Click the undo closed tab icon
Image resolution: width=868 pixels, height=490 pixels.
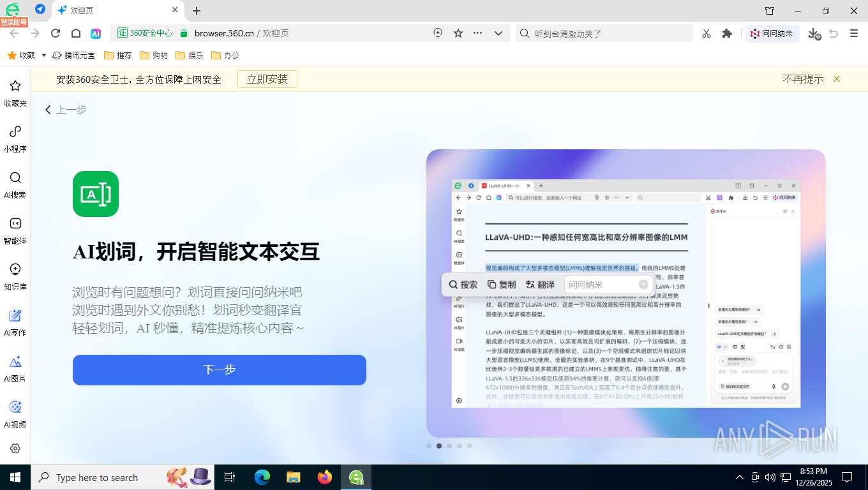(x=834, y=33)
